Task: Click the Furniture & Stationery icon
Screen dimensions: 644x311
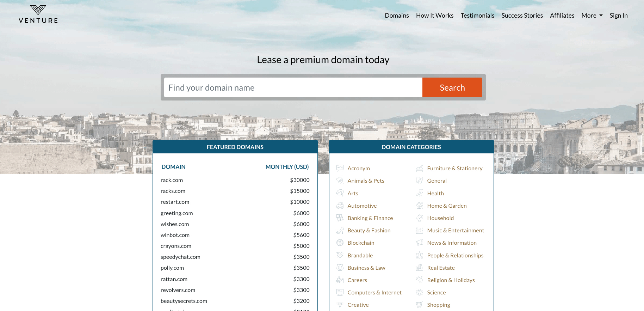Action: [x=420, y=168]
